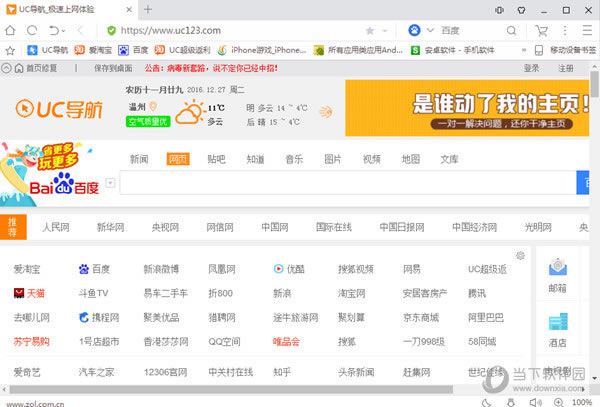The image size is (600, 407).
Task: Click the green security shield icon
Action: (x=111, y=31)
